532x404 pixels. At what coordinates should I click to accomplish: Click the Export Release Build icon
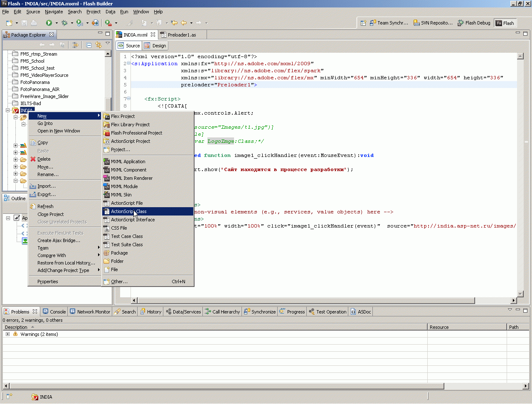(x=95, y=23)
